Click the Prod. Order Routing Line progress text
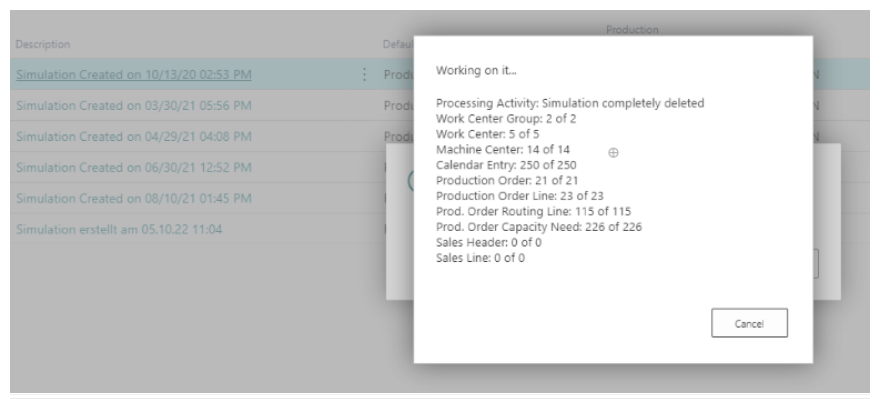882x399 pixels. point(533,212)
